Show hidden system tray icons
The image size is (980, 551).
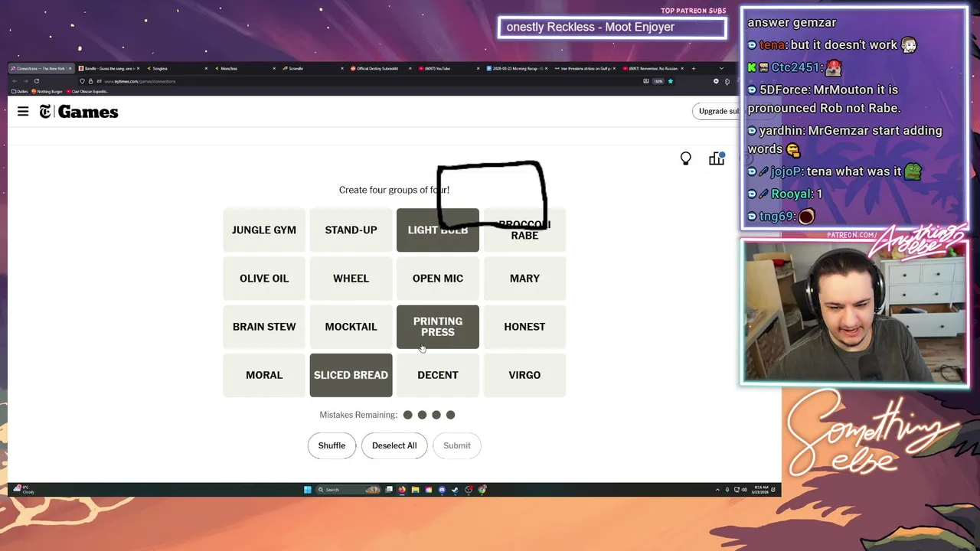[717, 490]
